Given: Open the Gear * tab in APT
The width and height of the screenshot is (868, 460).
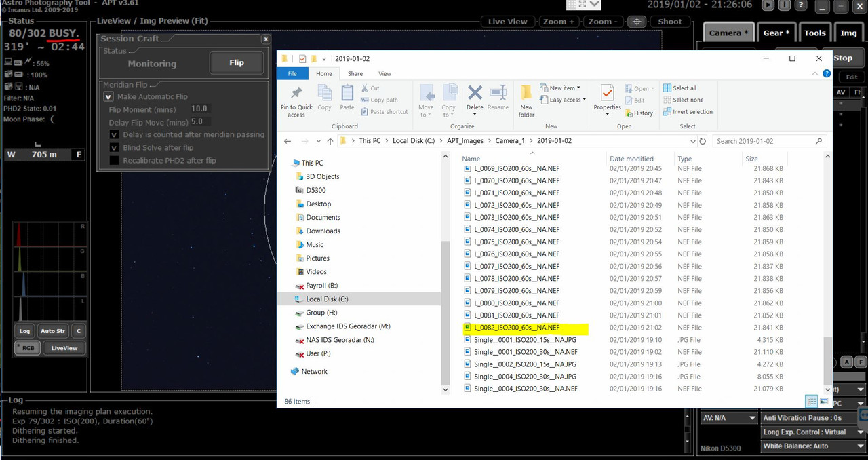Looking at the screenshot, I should (x=777, y=33).
